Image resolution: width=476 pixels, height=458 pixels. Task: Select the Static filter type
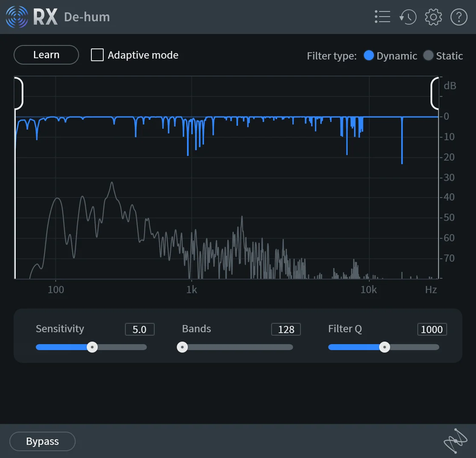pos(428,55)
